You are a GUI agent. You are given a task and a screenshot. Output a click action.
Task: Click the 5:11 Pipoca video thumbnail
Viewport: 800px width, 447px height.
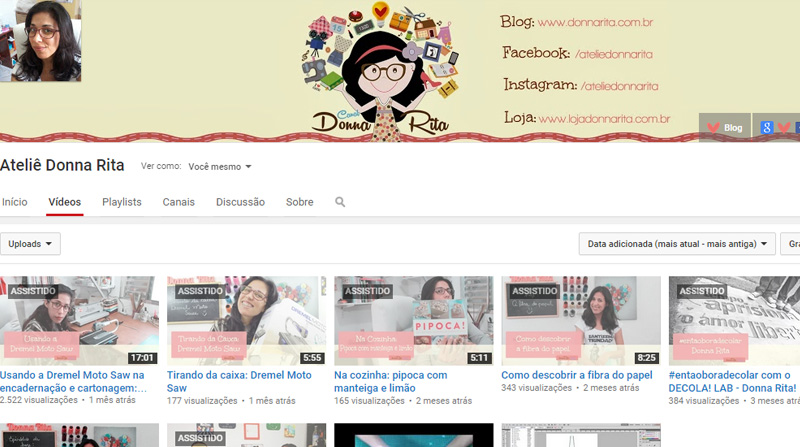click(414, 320)
